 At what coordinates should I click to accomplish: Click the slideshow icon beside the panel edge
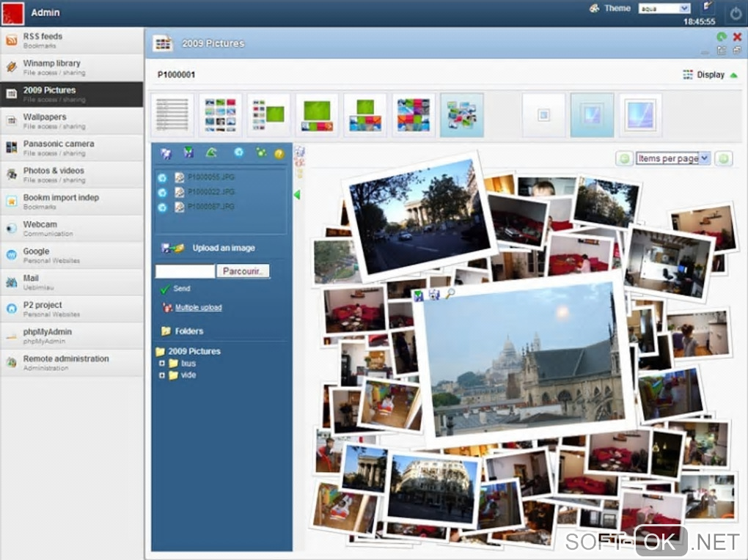point(300,152)
